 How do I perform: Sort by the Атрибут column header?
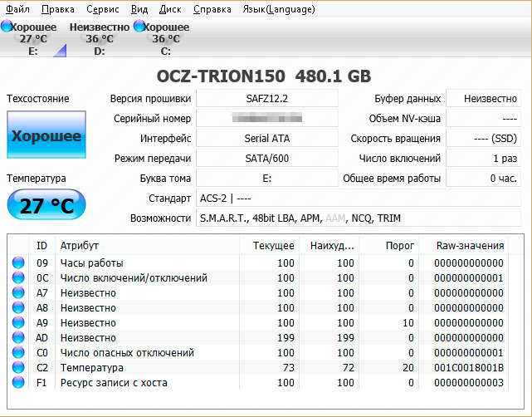pyautogui.click(x=147, y=246)
